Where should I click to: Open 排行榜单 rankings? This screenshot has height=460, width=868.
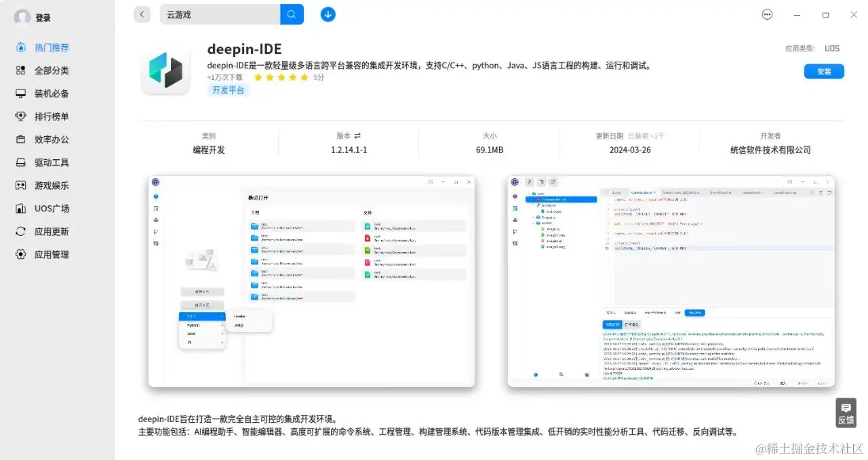tap(52, 117)
